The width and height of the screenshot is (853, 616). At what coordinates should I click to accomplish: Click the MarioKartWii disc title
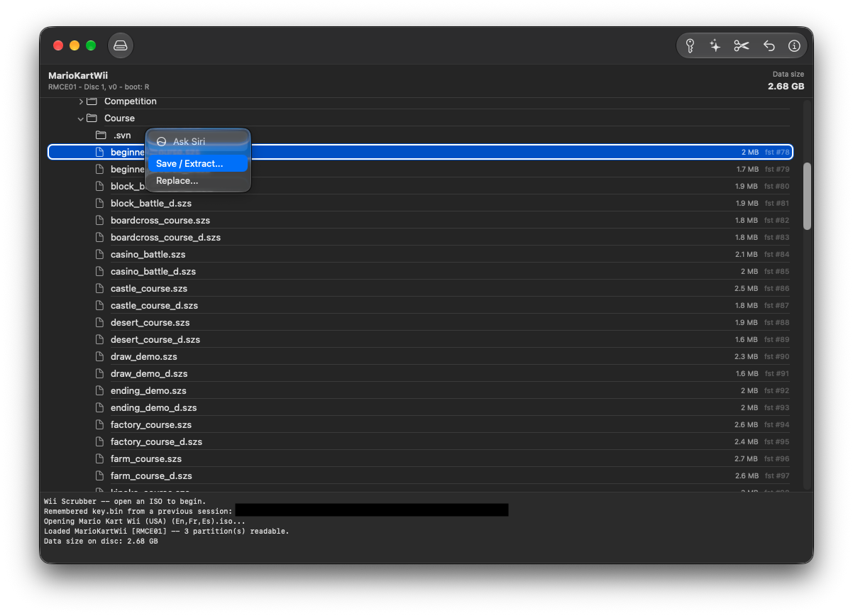[x=78, y=75]
